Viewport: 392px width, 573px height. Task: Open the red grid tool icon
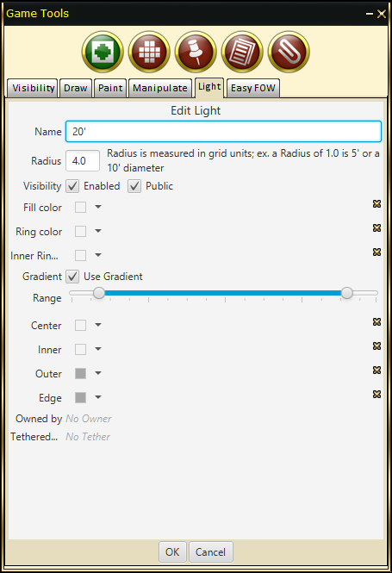click(149, 52)
